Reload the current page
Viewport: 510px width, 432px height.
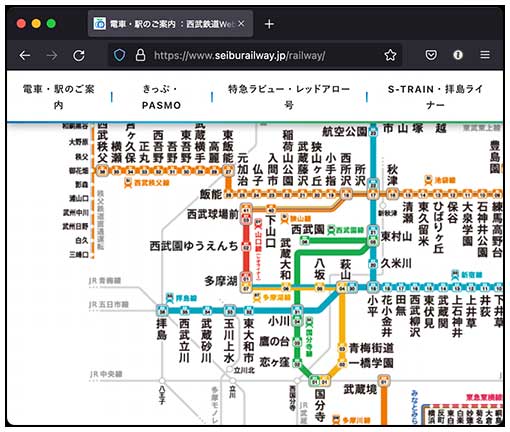pyautogui.click(x=79, y=55)
